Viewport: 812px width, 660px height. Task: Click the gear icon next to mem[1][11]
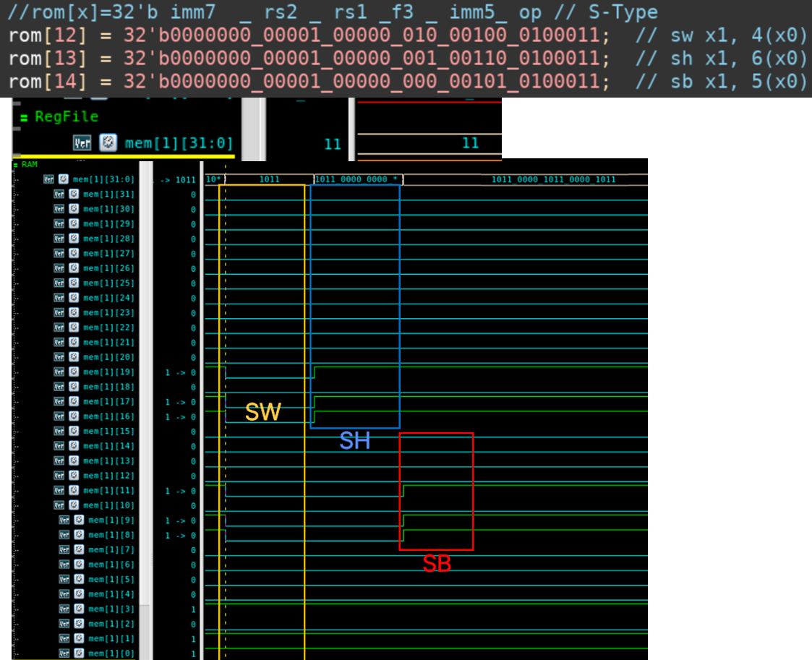[74, 490]
